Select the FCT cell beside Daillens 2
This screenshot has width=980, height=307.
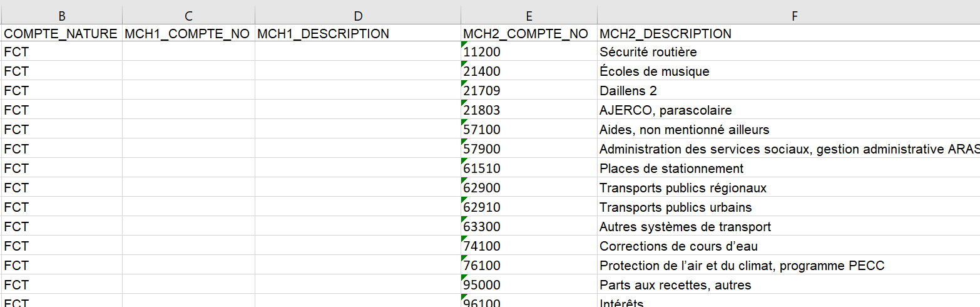[62, 91]
